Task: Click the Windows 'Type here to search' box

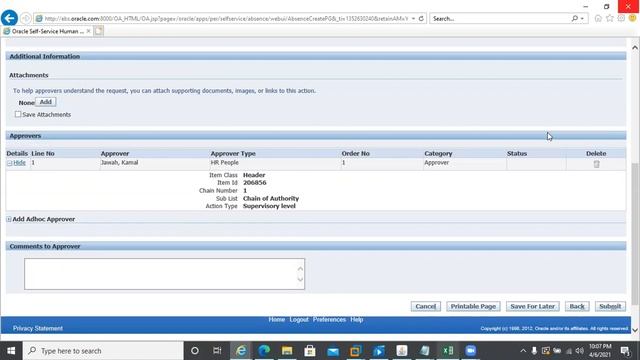Action: point(103,351)
